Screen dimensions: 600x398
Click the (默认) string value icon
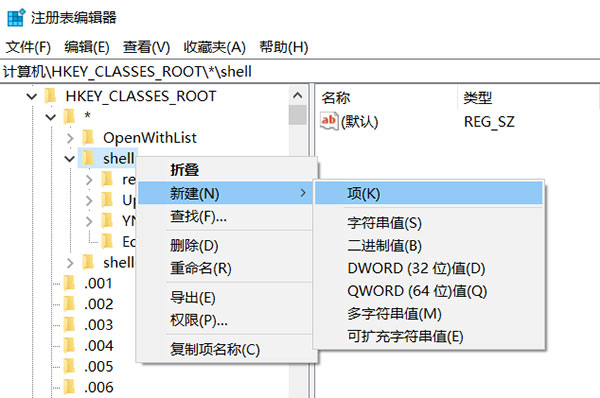click(329, 122)
